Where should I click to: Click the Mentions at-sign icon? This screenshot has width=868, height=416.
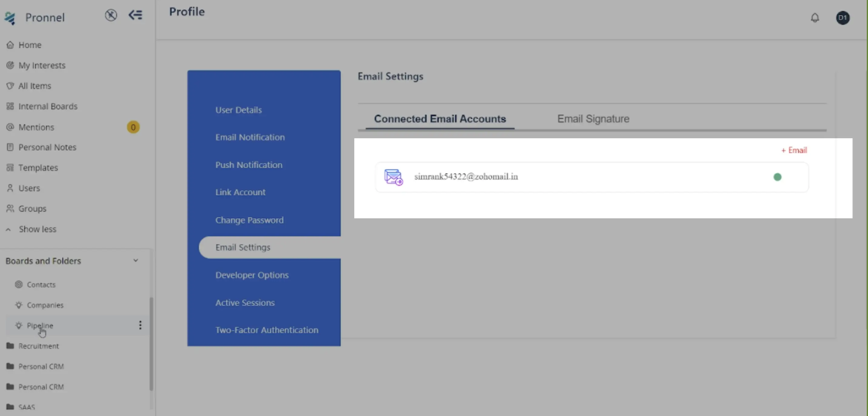pos(10,127)
